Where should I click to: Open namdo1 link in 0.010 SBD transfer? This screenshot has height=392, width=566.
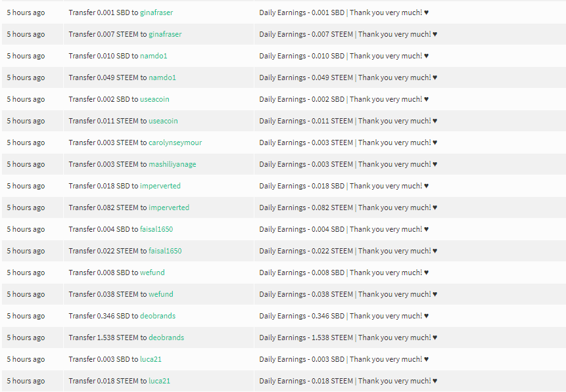tap(153, 56)
